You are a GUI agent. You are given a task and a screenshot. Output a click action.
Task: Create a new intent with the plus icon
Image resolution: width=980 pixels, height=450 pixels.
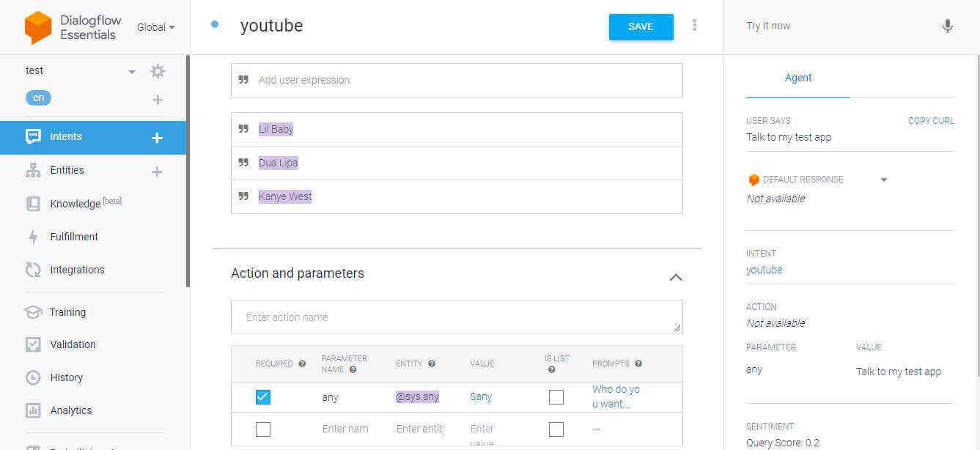pyautogui.click(x=157, y=138)
